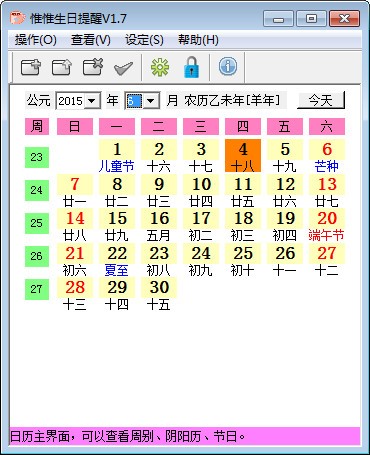Screen dimensions: 370x455
Task: Select date 10 with lunar 廿四
Action: coord(201,191)
